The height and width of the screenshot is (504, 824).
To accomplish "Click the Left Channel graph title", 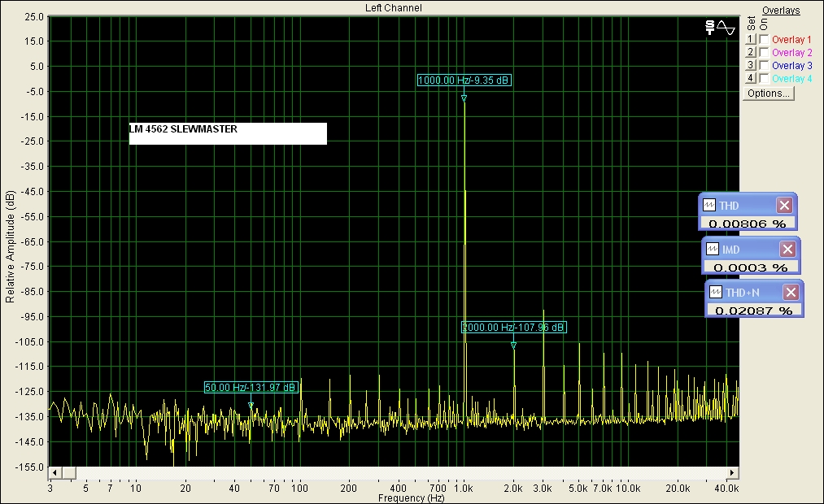I will point(394,8).
